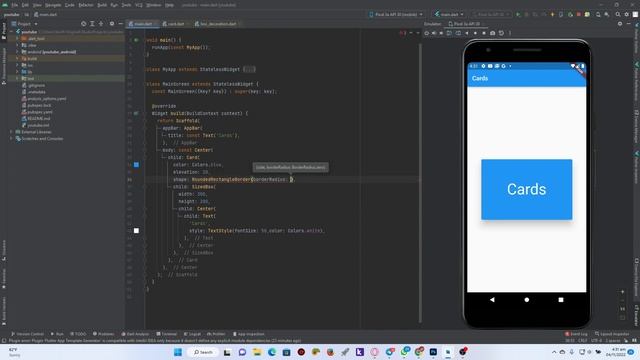Click the Search Everywhere magnifier icon

coord(618,14)
